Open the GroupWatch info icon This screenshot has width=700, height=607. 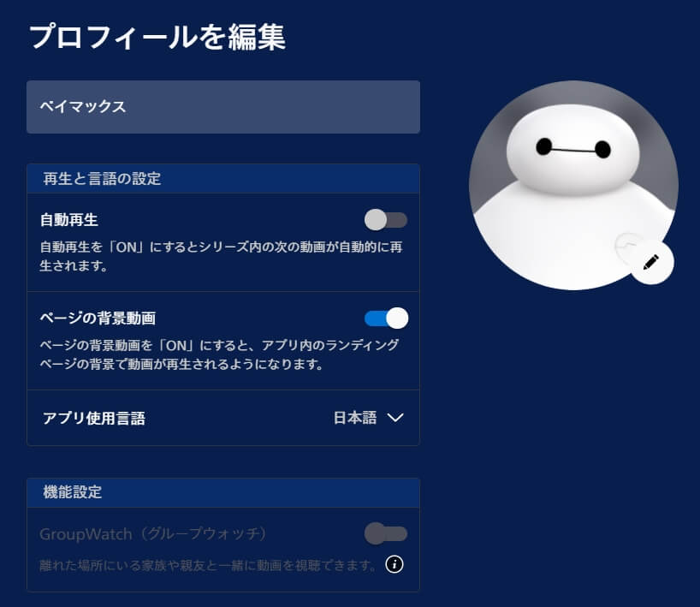click(394, 564)
